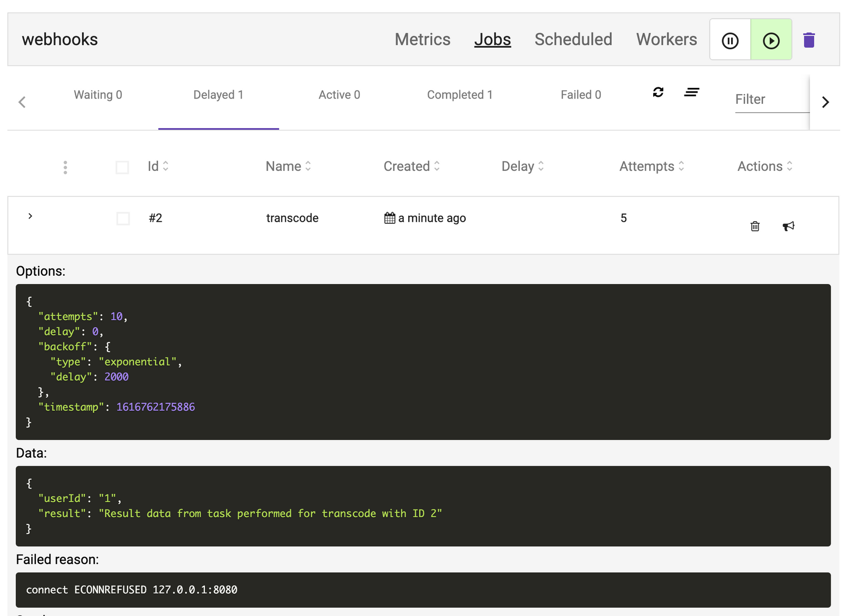Select the purple trash icon to clean queue
Image resolution: width=847 pixels, height=616 pixels.
809,39
